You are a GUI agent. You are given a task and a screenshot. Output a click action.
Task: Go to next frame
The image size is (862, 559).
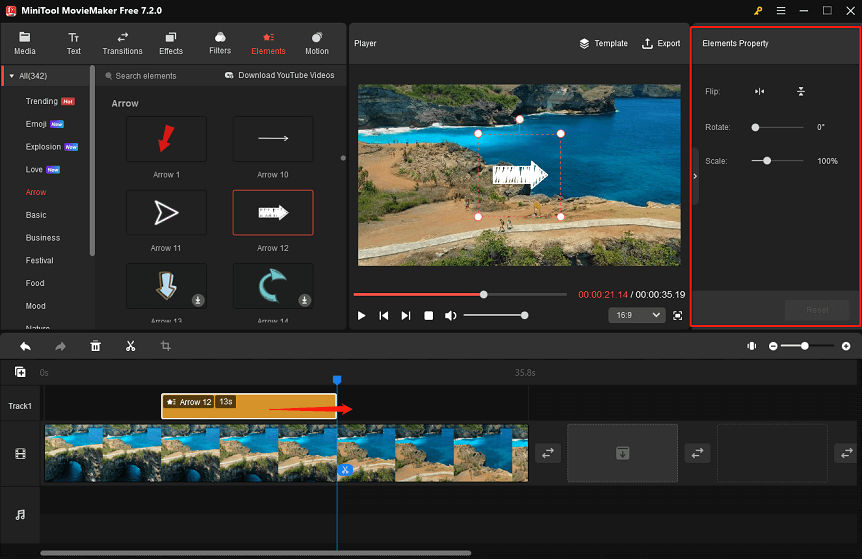pos(406,316)
